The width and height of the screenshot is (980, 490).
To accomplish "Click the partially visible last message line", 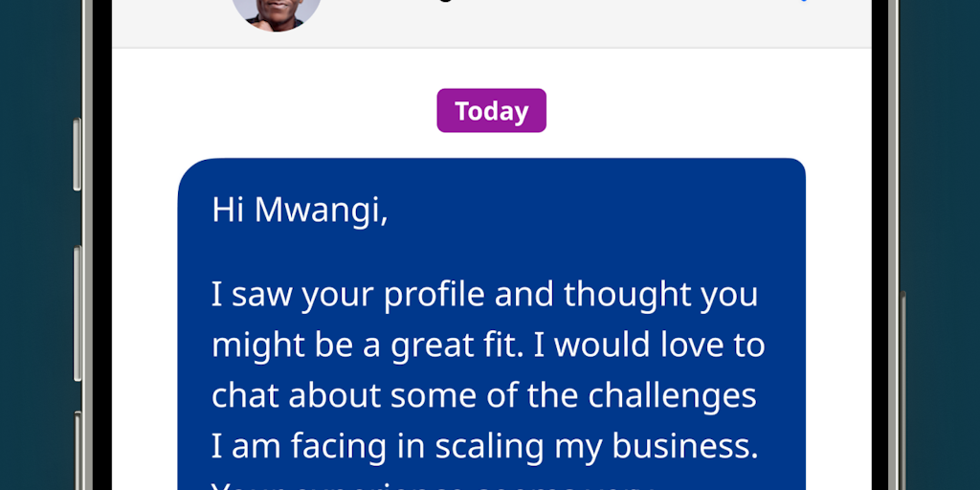I will coord(431,483).
